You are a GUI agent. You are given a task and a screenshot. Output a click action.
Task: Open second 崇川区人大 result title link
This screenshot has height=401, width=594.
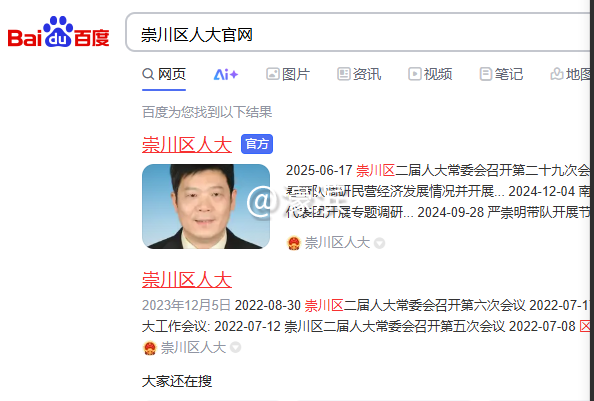[187, 280]
